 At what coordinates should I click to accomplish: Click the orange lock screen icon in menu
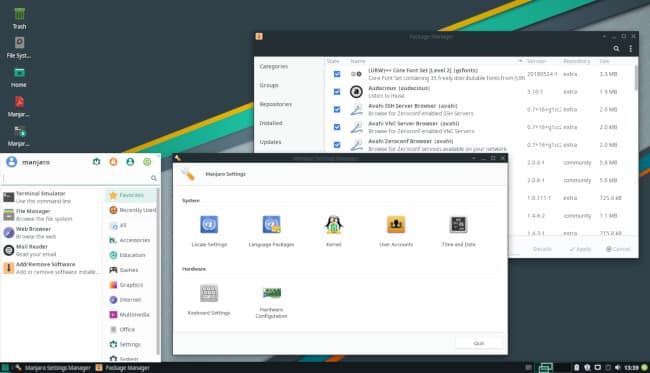113,162
